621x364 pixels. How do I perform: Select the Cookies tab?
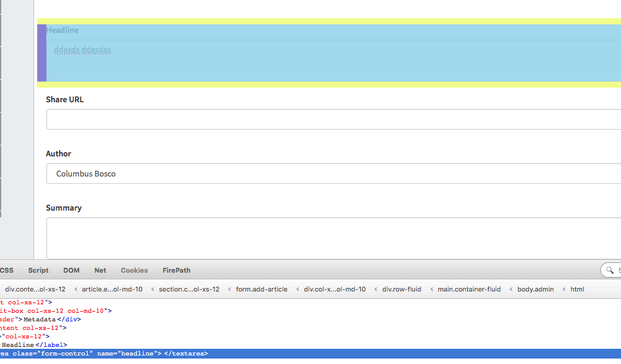tap(134, 270)
